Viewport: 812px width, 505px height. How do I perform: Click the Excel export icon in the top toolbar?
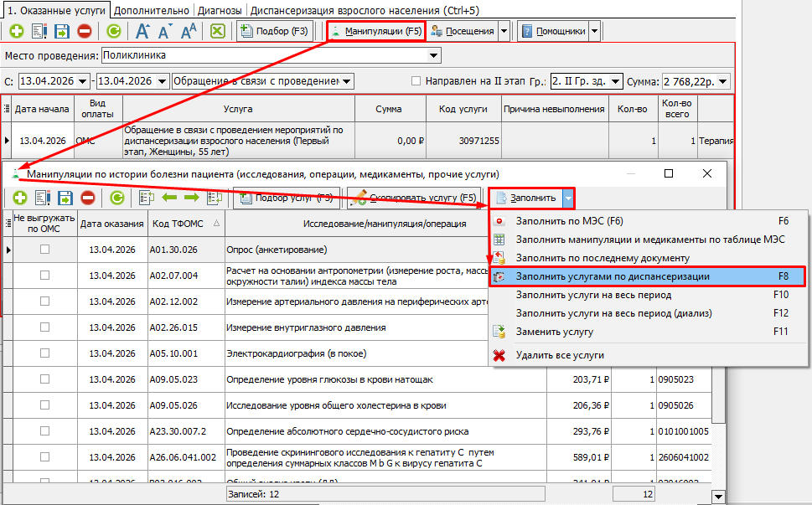pos(218,32)
